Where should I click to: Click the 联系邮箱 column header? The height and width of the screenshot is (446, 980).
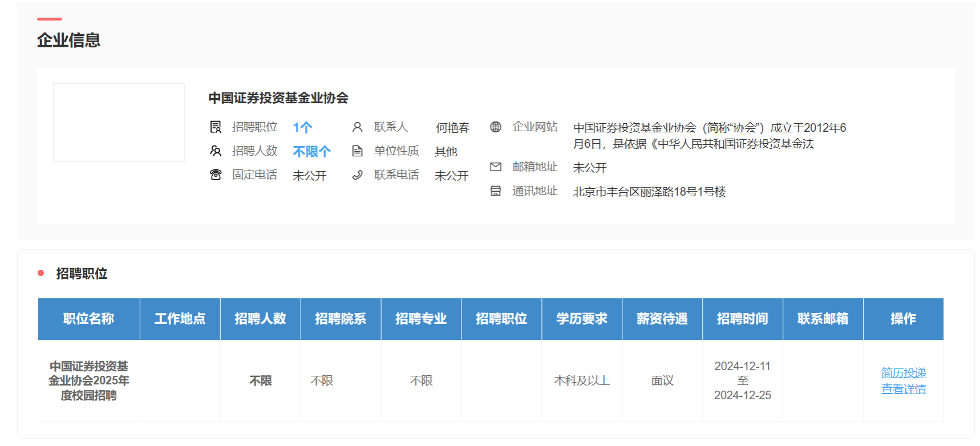click(x=823, y=319)
